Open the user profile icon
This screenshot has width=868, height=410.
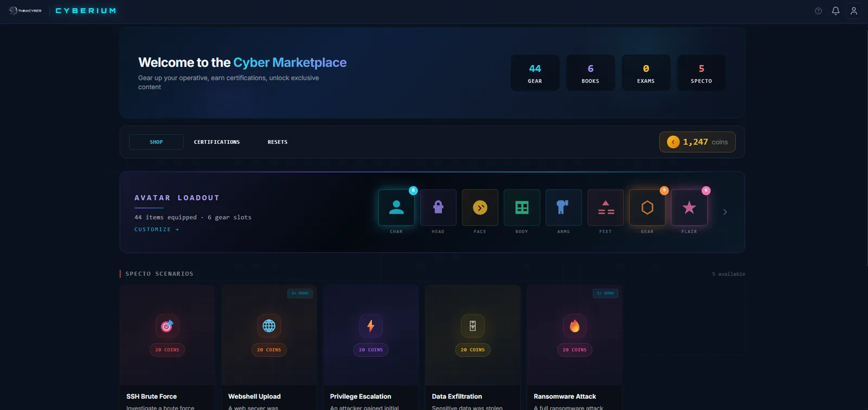point(853,11)
